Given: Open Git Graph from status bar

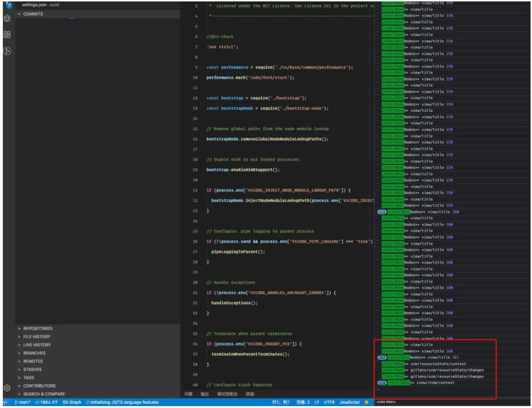Looking at the screenshot, I should pyautogui.click(x=72, y=402).
